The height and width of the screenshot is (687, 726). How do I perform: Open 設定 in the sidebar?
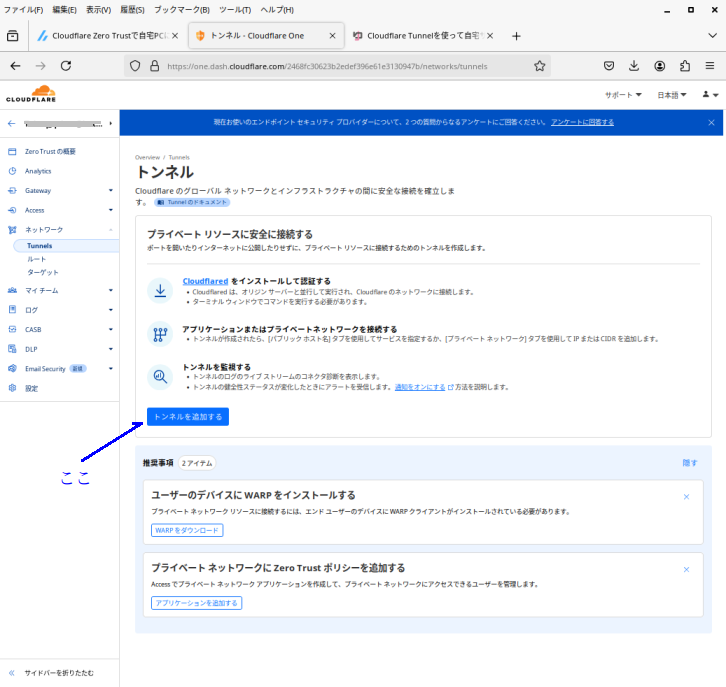tap(31, 388)
